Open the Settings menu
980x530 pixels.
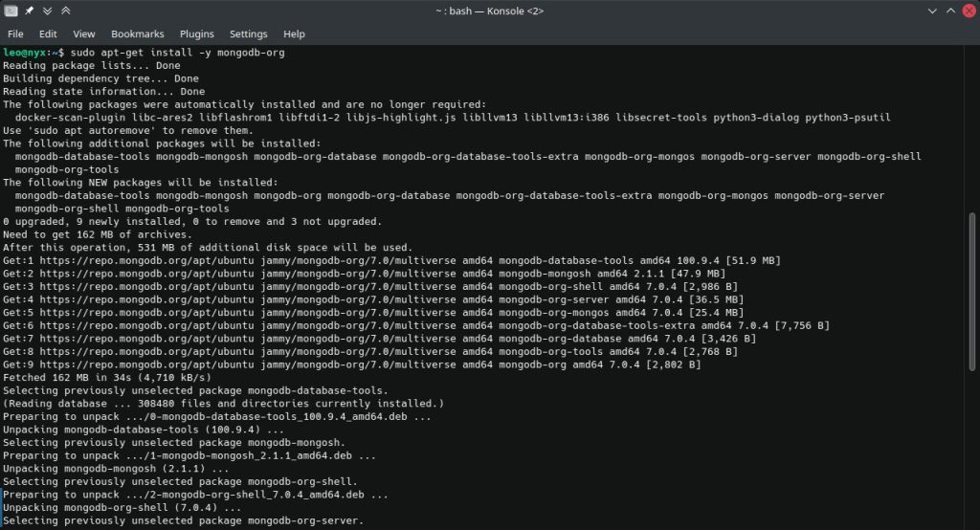[x=248, y=33]
